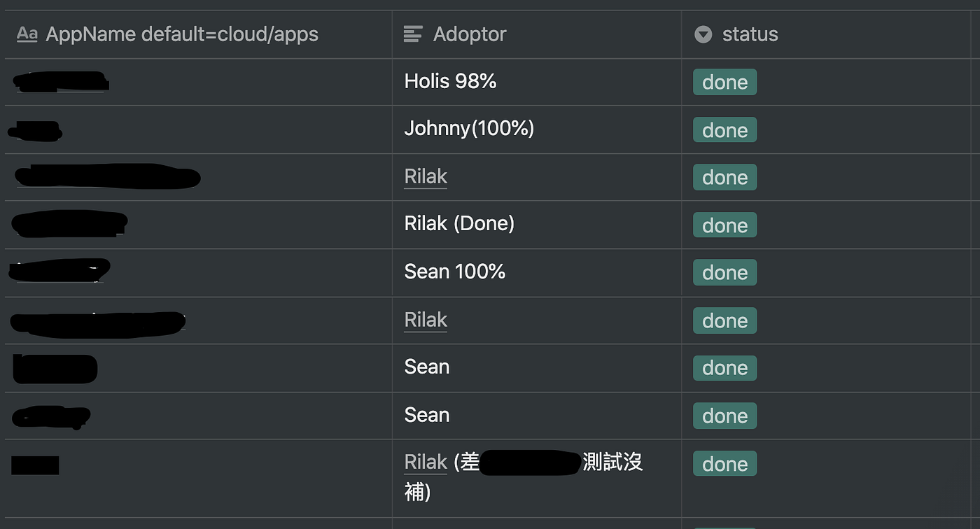The image size is (980, 529).
Task: Open the Rilak link with Chinese note
Action: pyautogui.click(x=426, y=463)
